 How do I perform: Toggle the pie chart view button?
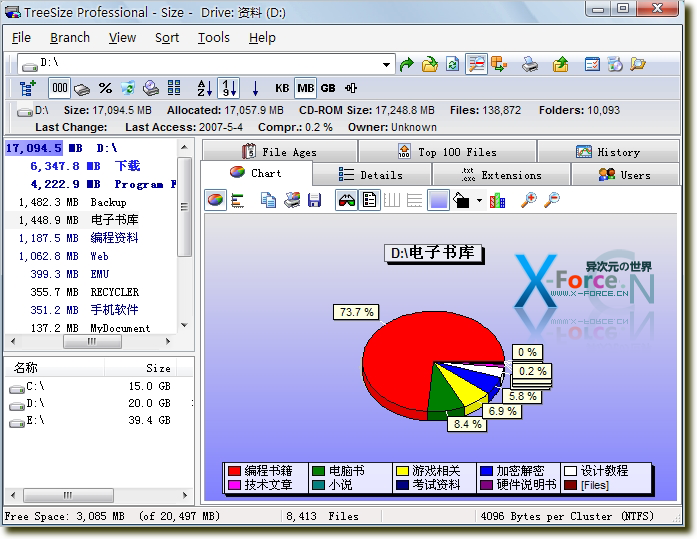[x=216, y=200]
